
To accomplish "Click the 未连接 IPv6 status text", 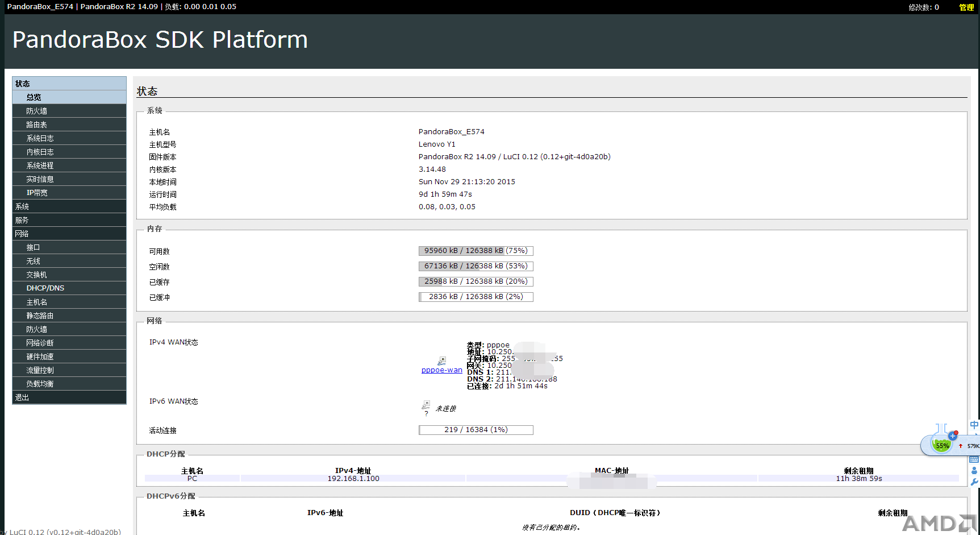I will coord(446,409).
